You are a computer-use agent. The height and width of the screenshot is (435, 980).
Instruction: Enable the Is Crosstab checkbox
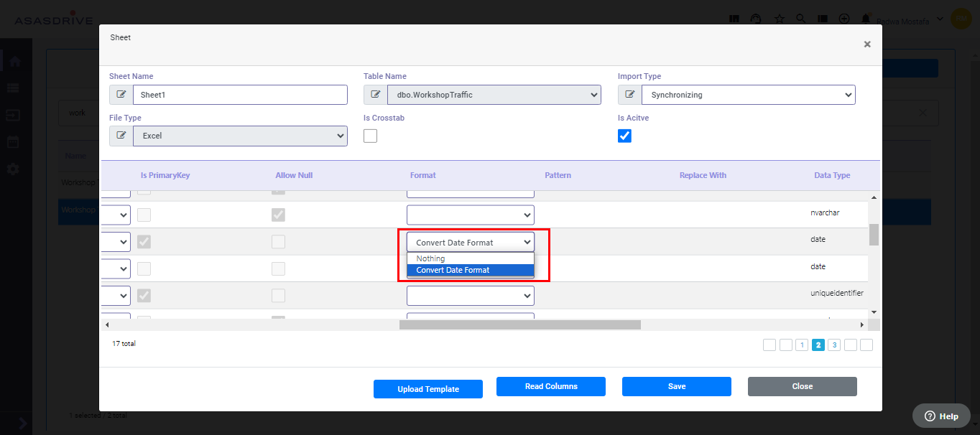point(370,136)
